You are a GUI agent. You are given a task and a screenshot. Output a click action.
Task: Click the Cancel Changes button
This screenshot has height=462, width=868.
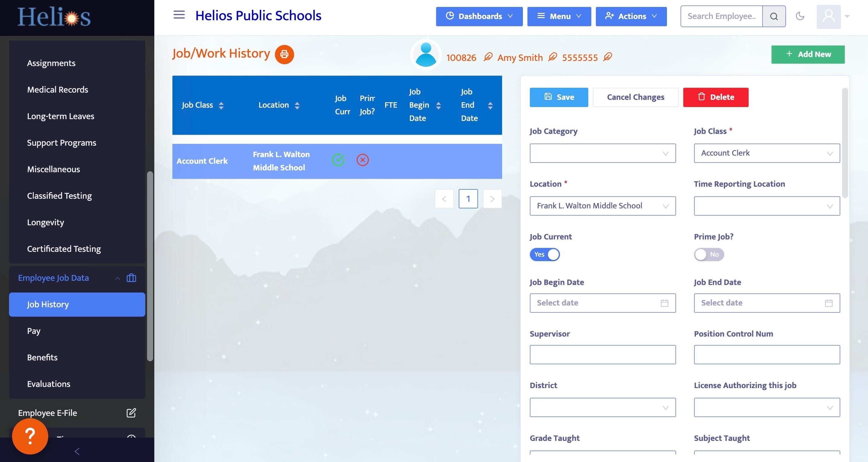coord(635,97)
